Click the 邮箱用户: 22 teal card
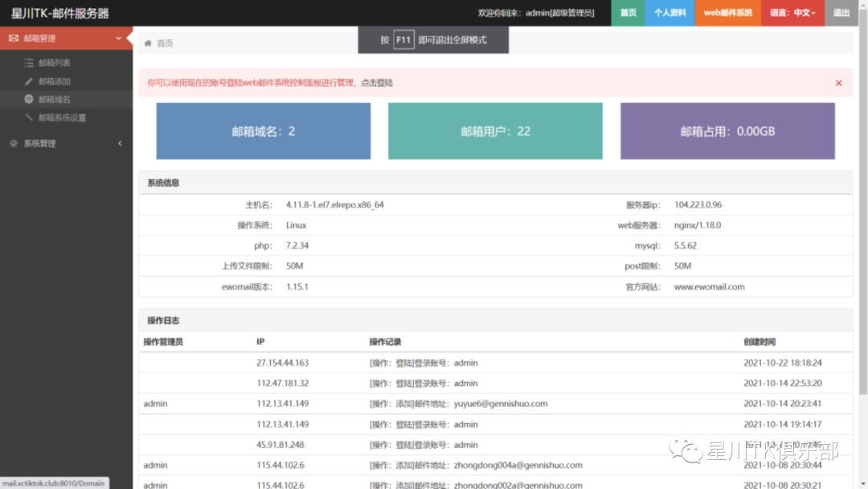 click(495, 131)
